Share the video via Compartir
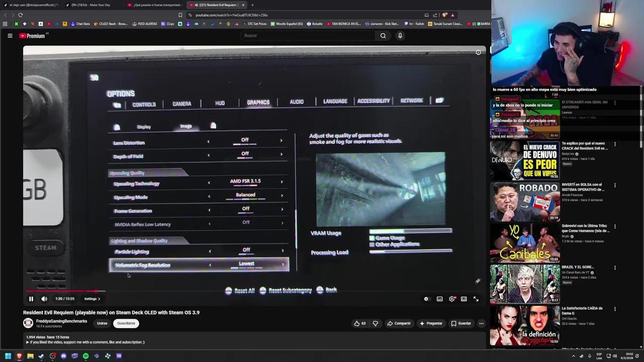644x362 pixels. (x=399, y=323)
